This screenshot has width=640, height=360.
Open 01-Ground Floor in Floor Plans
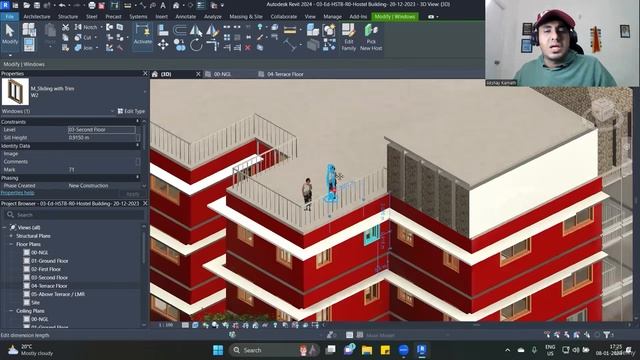pos(49,261)
